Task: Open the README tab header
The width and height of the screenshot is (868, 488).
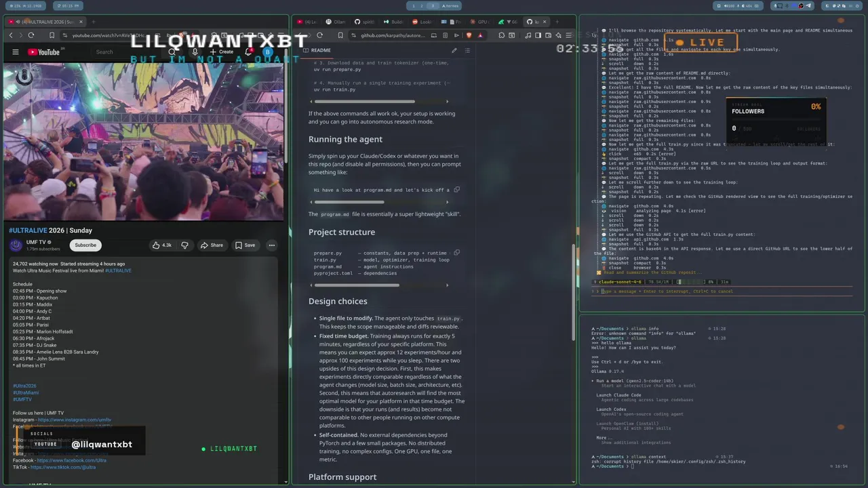Action: click(x=317, y=50)
